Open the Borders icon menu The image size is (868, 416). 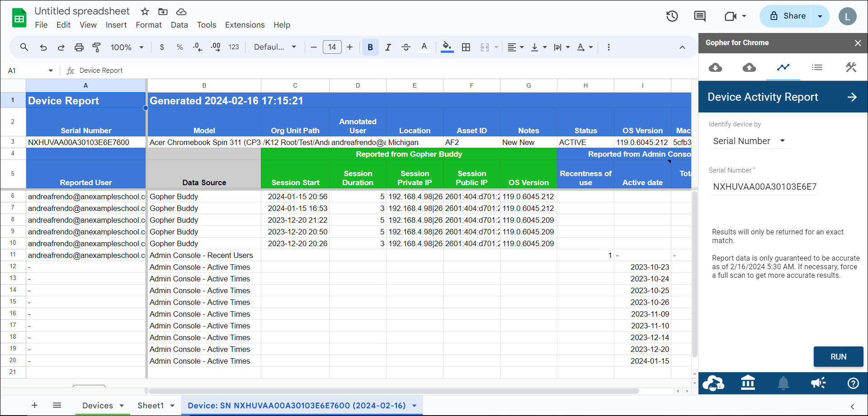[x=466, y=47]
